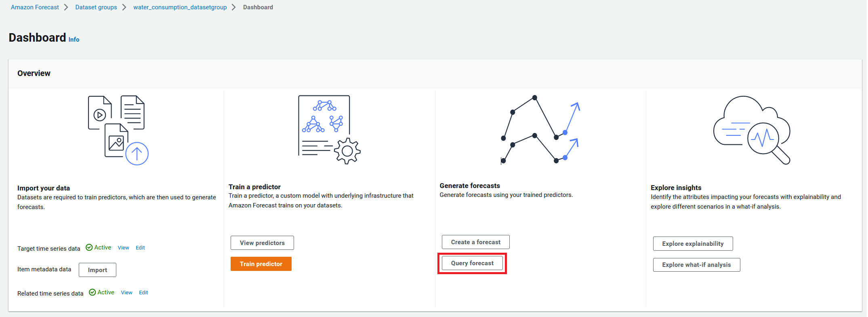Click the Active check icon for Related time series
This screenshot has height=317, width=868.
(x=92, y=292)
